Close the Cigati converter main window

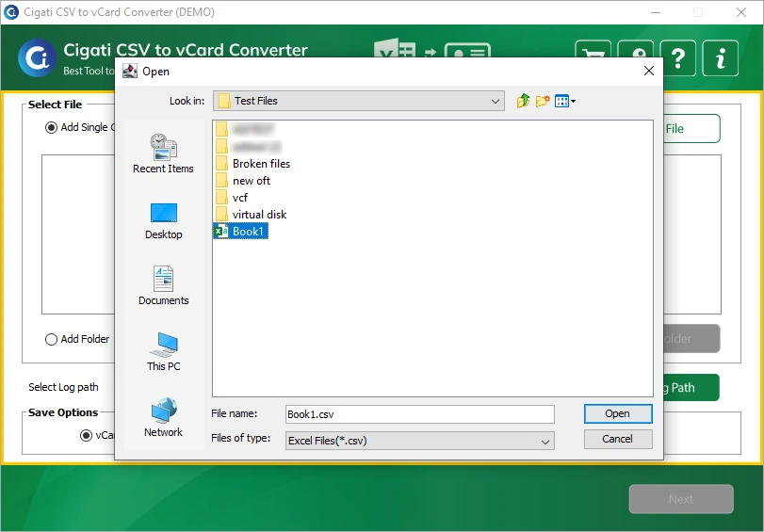coord(741,12)
